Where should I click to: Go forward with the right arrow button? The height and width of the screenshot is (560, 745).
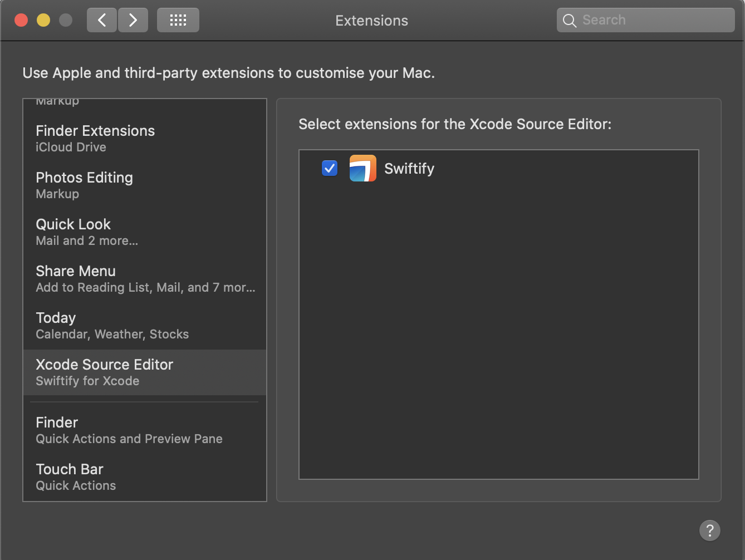133,21
